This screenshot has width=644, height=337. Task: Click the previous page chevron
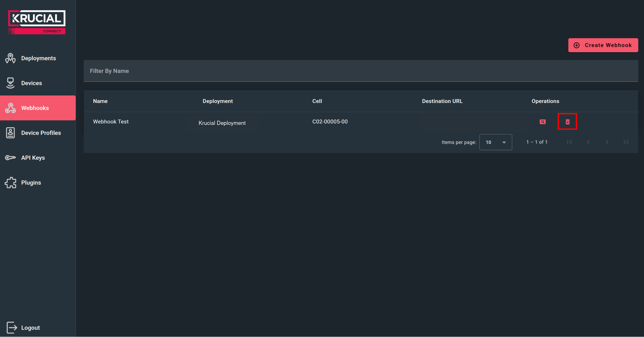pyautogui.click(x=588, y=142)
